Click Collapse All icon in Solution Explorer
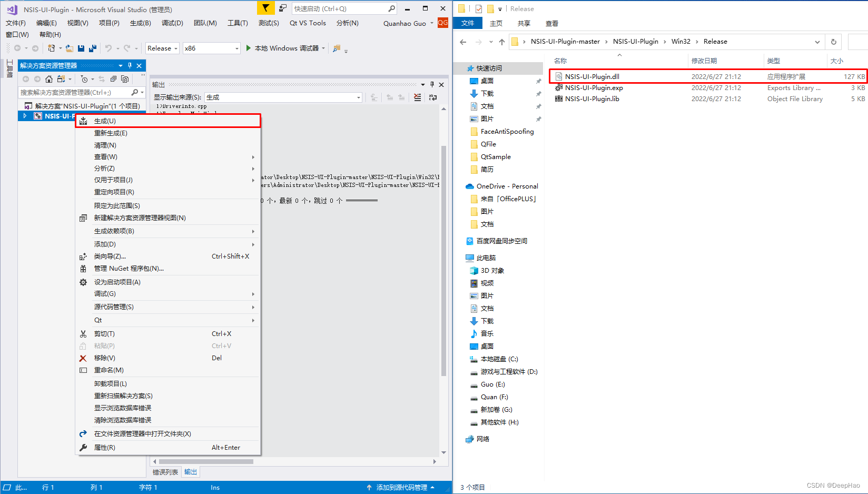Screen dimensions: 868x494 [113, 79]
